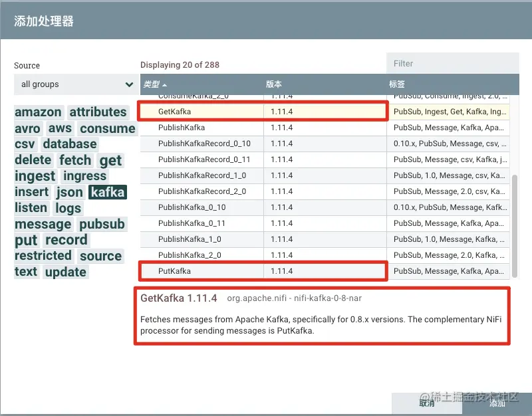532x416 pixels.
Task: Select the PublishKafka_0_11 row
Action: pos(325,223)
